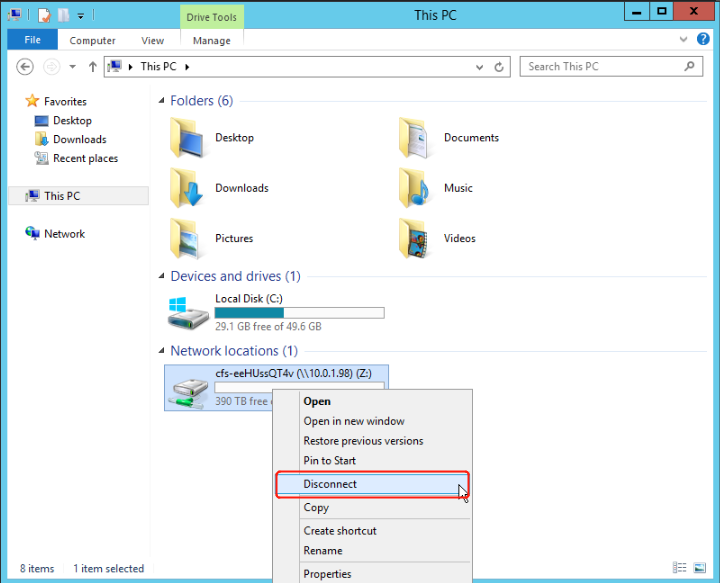This screenshot has height=583, width=720.
Task: Click the Local Disk (C:) usage bar
Action: click(x=299, y=313)
